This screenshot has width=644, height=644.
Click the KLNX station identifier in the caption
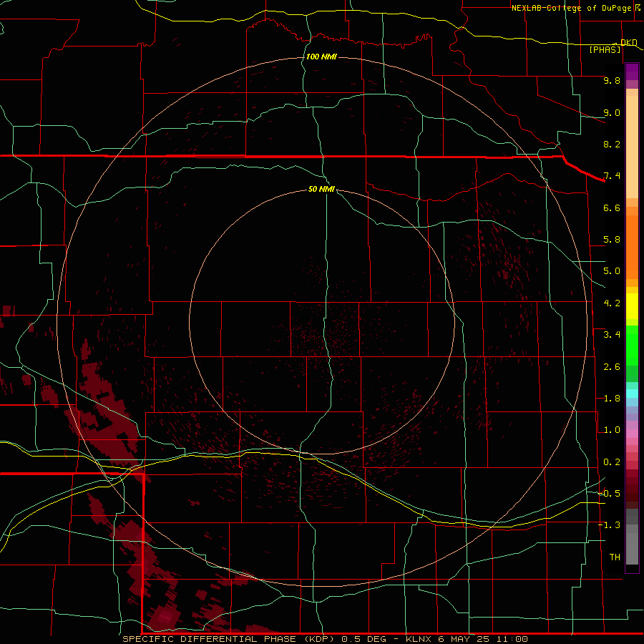[419, 639]
